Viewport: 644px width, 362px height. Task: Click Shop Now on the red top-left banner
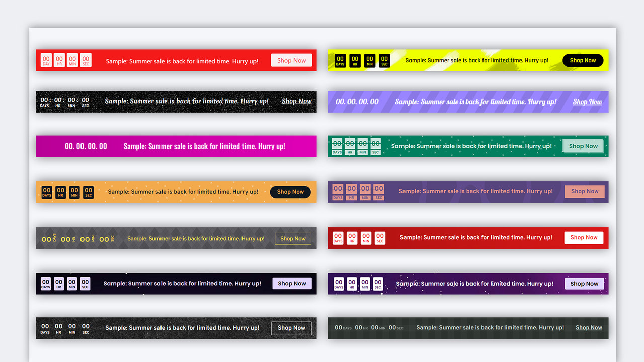tap(291, 60)
